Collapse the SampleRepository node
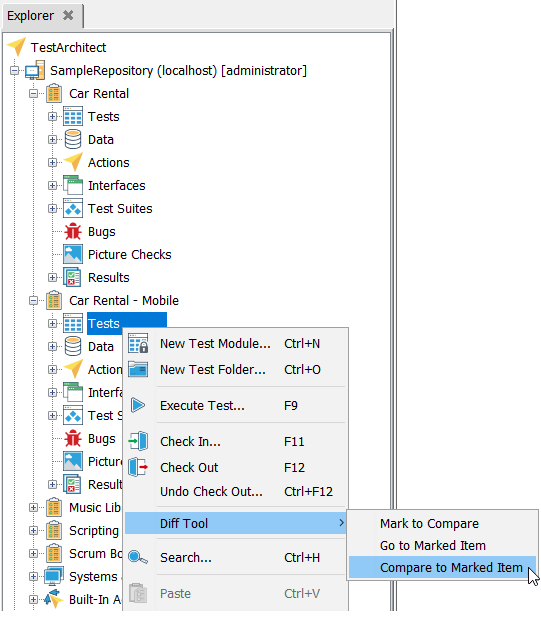The image size is (541, 620). click(x=15, y=71)
